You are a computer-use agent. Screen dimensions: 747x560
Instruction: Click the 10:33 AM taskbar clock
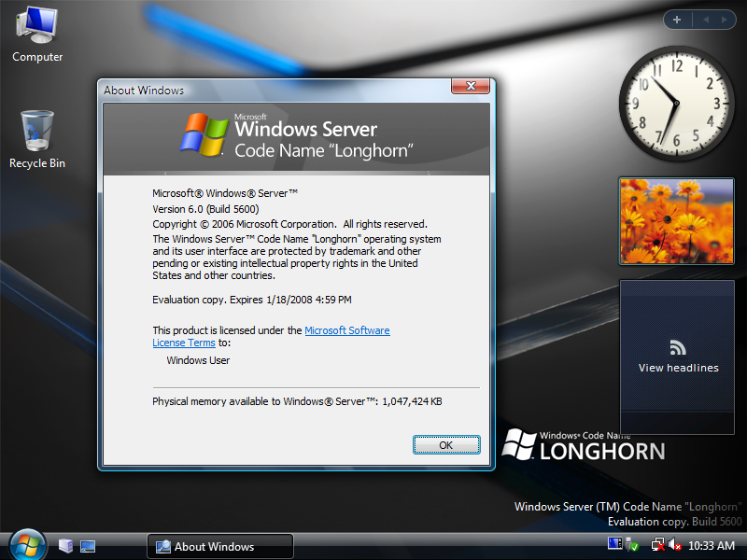coord(712,546)
